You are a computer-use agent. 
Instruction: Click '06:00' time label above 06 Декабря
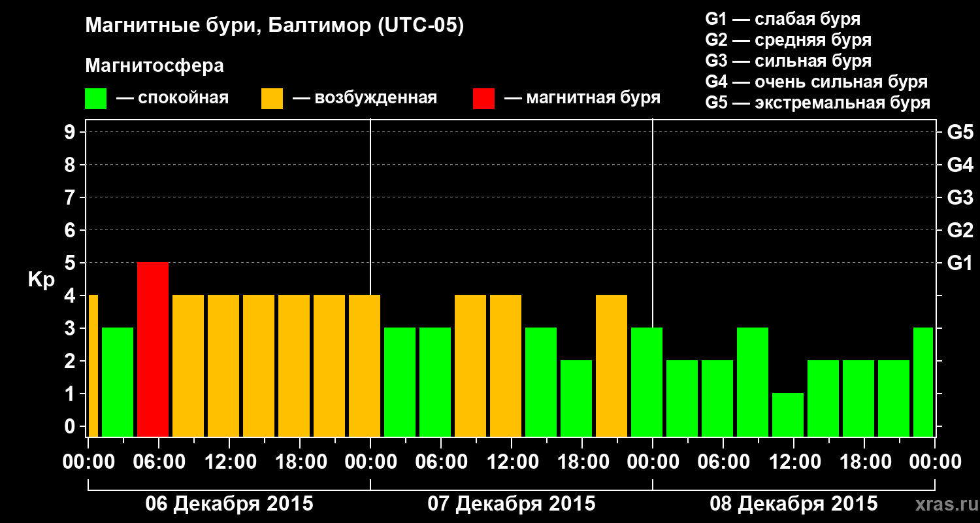tap(159, 462)
